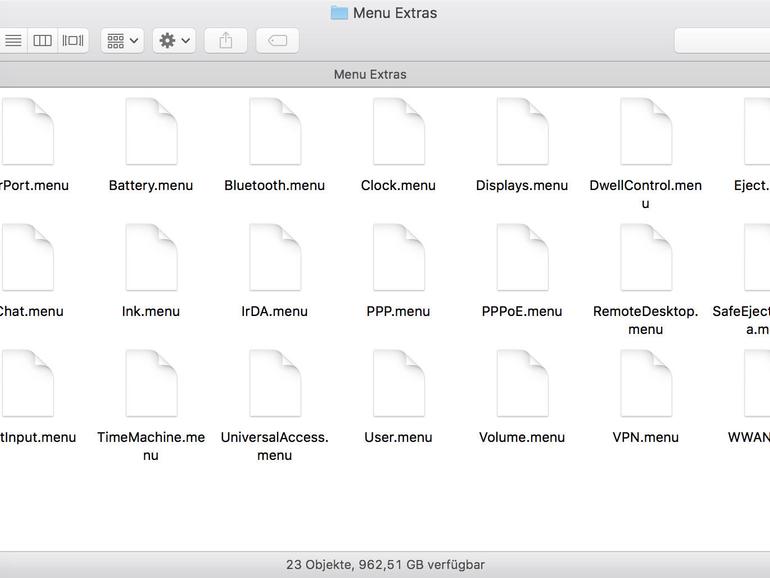The width and height of the screenshot is (770, 578).
Task: Click the Share toolbar button
Action: 226,40
